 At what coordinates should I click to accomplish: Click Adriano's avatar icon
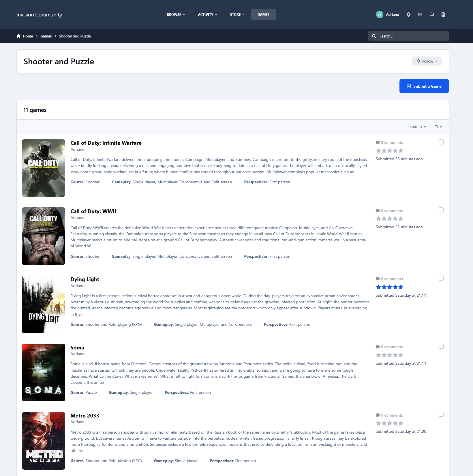(x=380, y=14)
